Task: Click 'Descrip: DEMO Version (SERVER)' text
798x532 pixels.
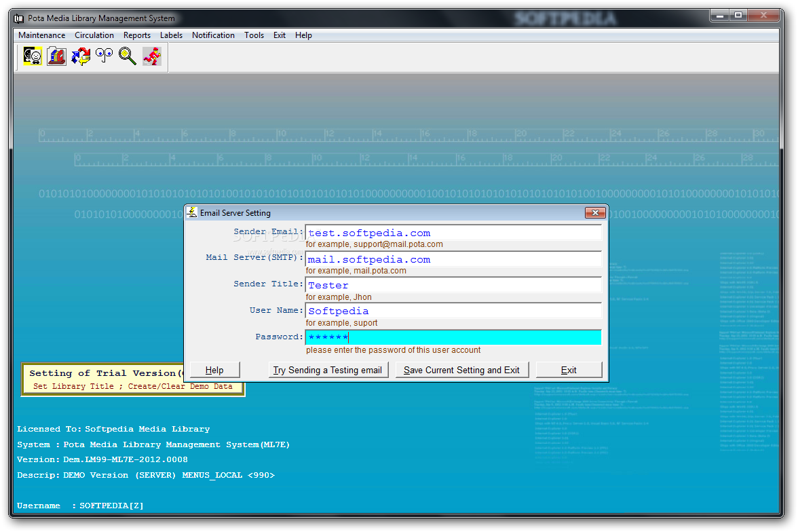Action: tap(145, 475)
